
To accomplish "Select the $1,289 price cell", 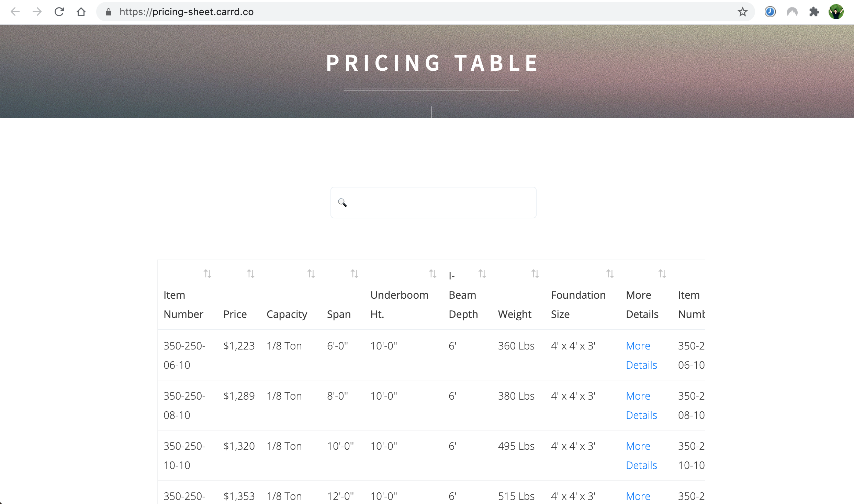I will click(239, 396).
